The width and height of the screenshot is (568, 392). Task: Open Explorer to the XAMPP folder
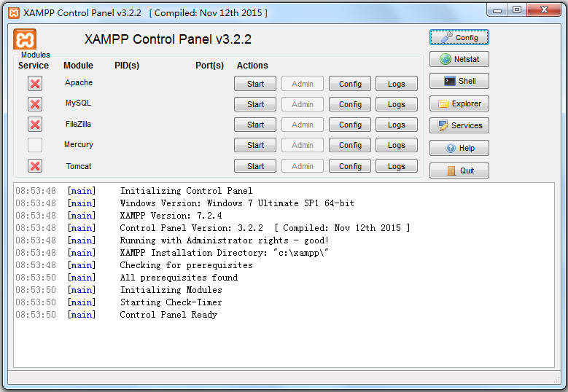click(x=459, y=103)
